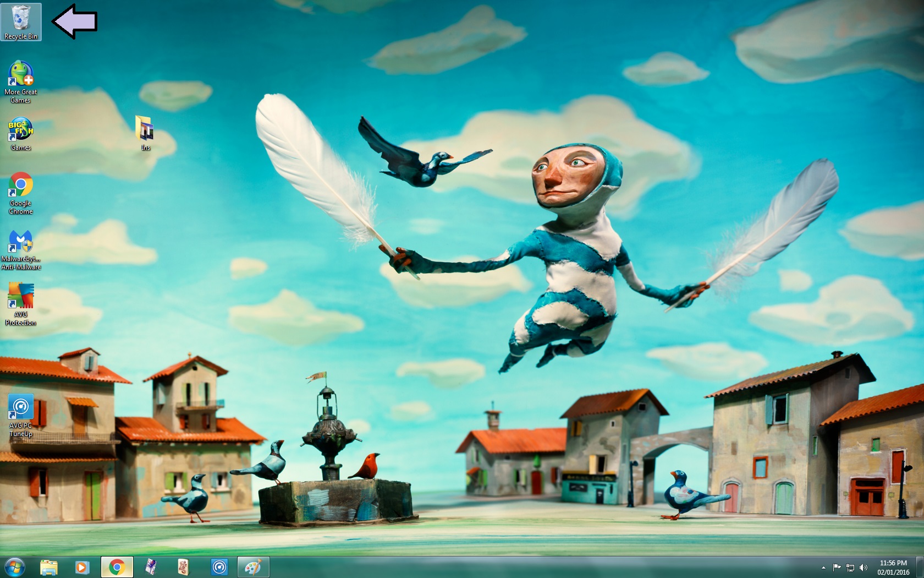
Task: Click the Show desktop strip beside the clock
Action: pyautogui.click(x=920, y=567)
